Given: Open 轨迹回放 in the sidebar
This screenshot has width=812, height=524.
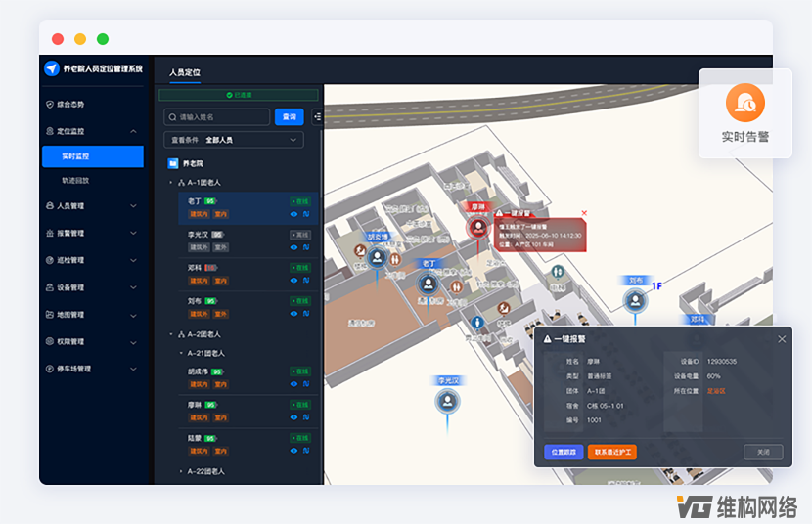Looking at the screenshot, I should (x=75, y=181).
